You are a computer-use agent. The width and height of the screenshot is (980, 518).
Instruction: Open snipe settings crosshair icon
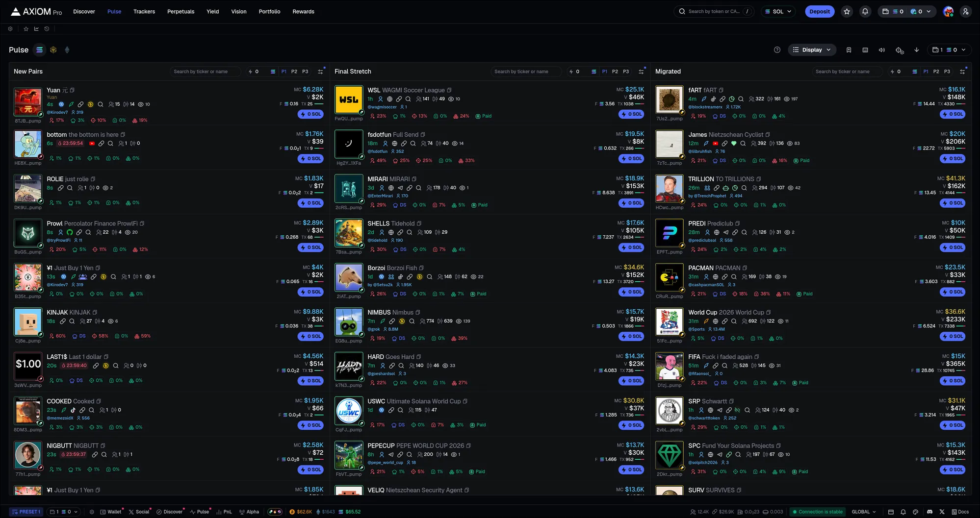tap(900, 50)
